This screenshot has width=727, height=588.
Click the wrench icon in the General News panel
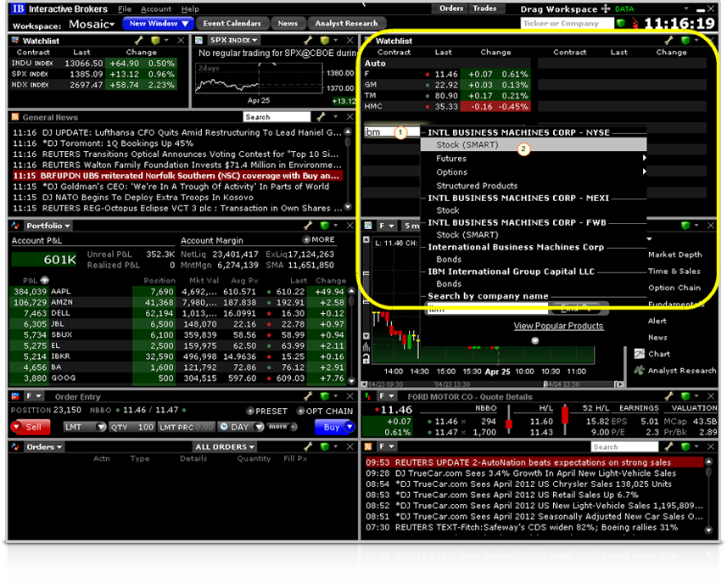(x=321, y=117)
